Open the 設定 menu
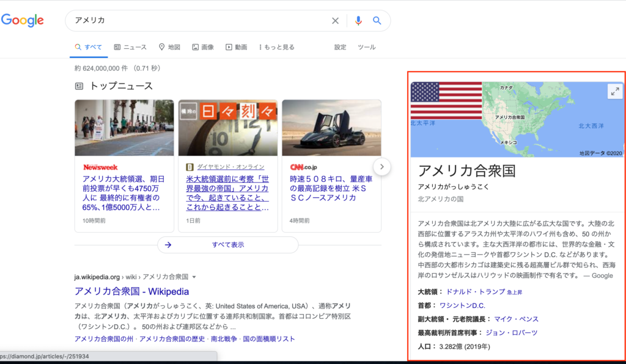The image size is (626, 364). (x=340, y=46)
